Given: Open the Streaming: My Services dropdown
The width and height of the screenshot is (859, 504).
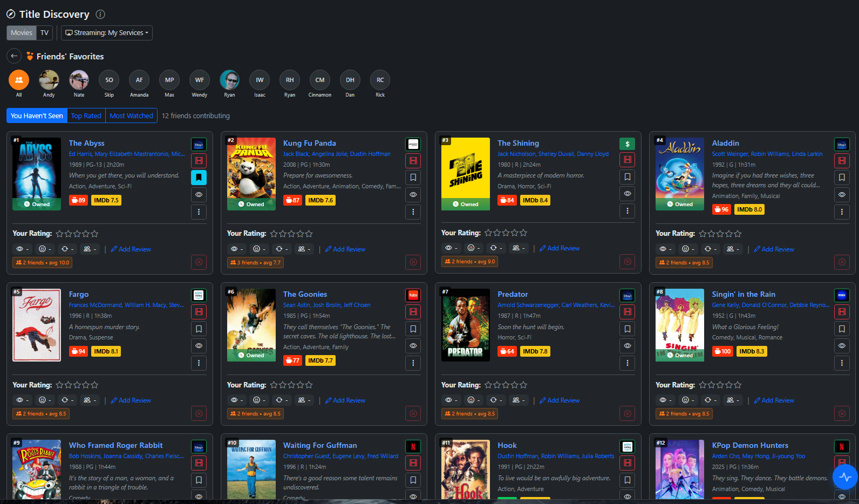Looking at the screenshot, I should coord(107,33).
